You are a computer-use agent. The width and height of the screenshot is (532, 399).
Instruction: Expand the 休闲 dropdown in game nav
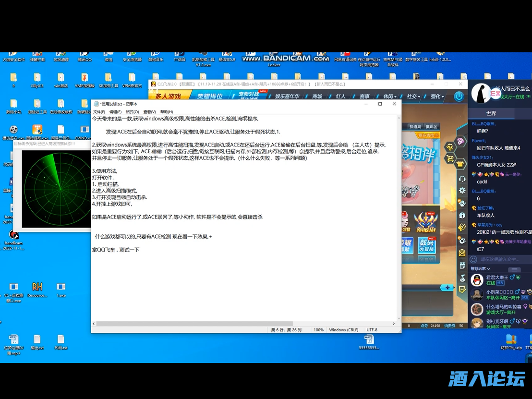point(389,97)
